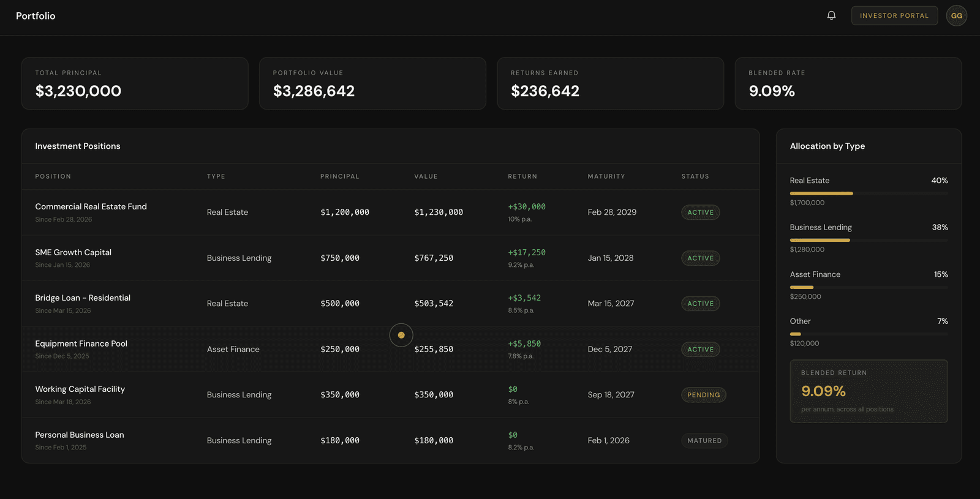Click the Allocation by Type heading
This screenshot has width=980, height=499.
click(827, 146)
